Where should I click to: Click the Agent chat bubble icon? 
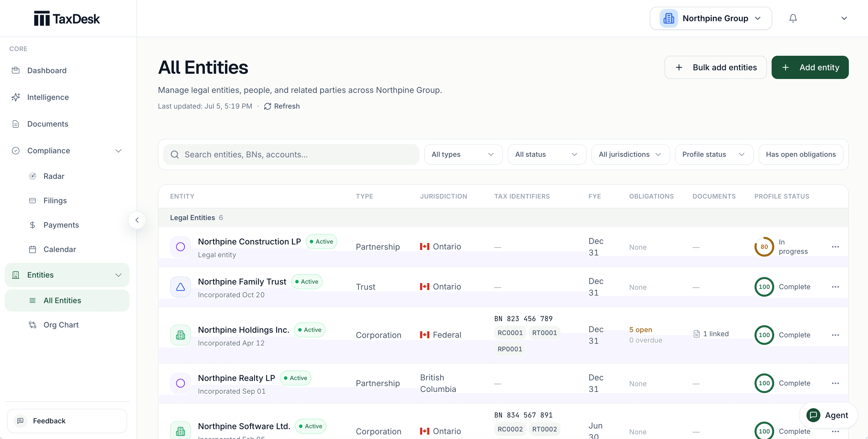point(813,415)
